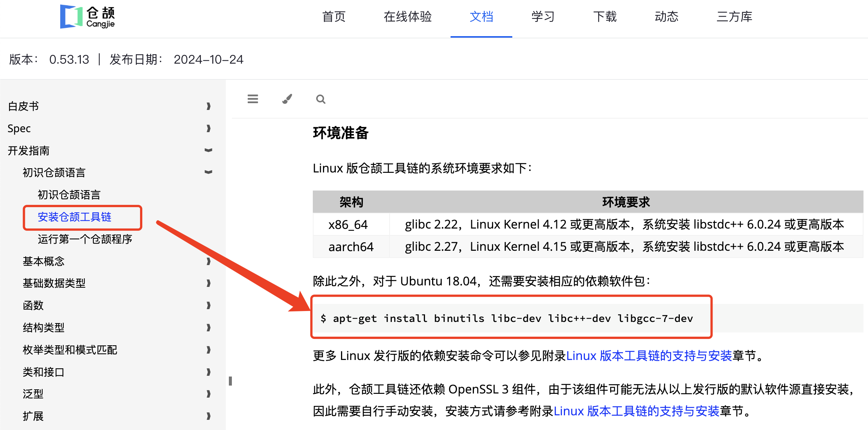
Task: Expand the 白皮书 chevron
Action: tap(209, 106)
